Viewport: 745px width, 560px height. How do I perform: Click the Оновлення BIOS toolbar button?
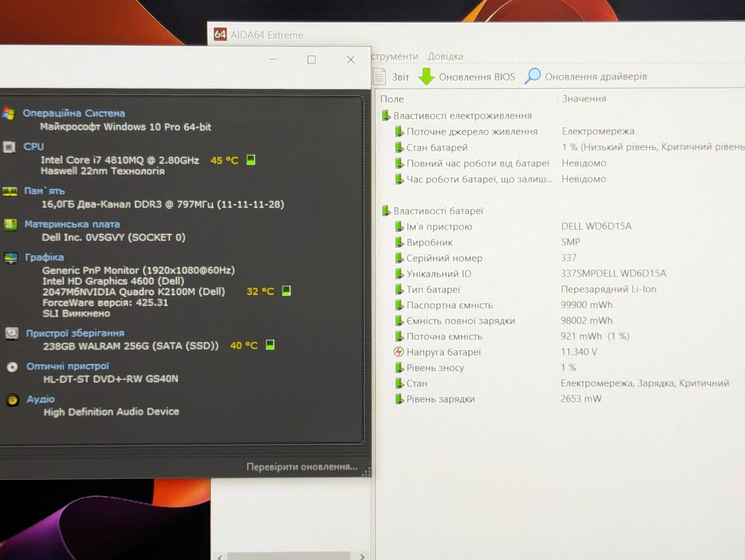coord(467,77)
